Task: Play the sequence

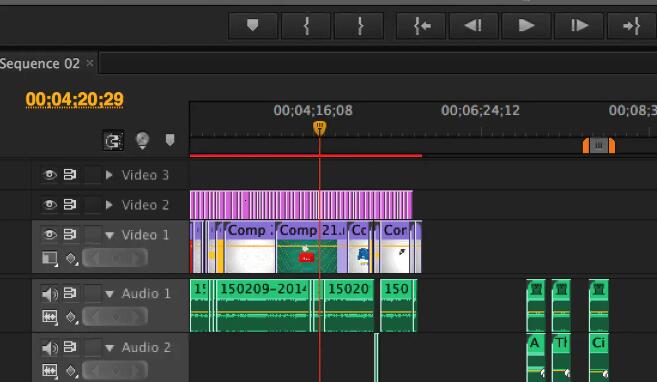Action: point(526,26)
